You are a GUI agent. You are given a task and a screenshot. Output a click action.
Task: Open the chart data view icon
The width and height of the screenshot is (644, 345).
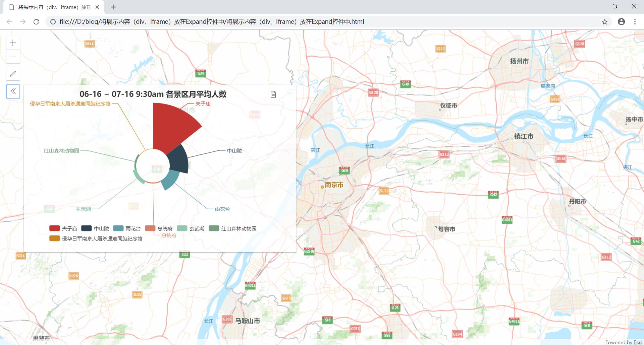(x=273, y=94)
